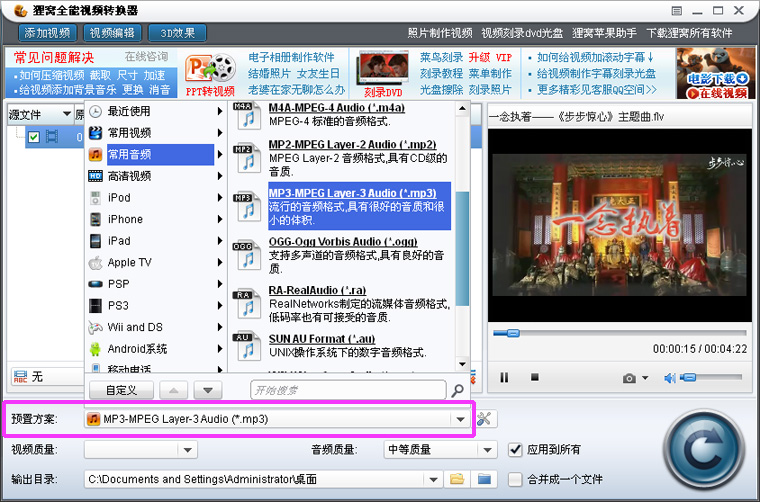This screenshot has width=760, height=502.
Task: Click the AU format icon
Action: [x=247, y=345]
